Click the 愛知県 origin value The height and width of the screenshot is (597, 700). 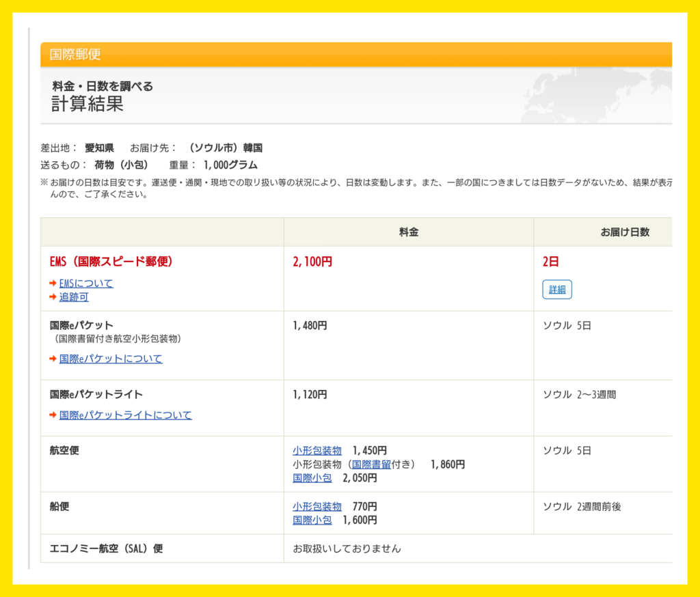(99, 148)
